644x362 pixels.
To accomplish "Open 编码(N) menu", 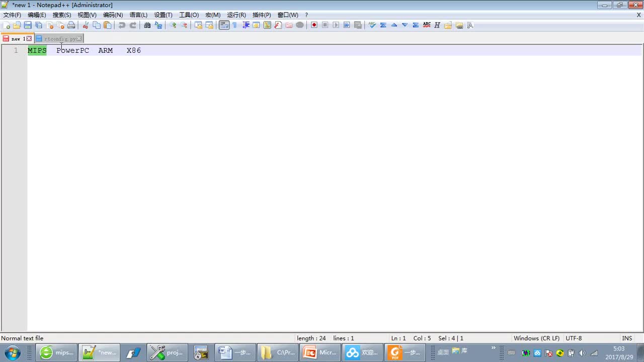I will pos(113,15).
